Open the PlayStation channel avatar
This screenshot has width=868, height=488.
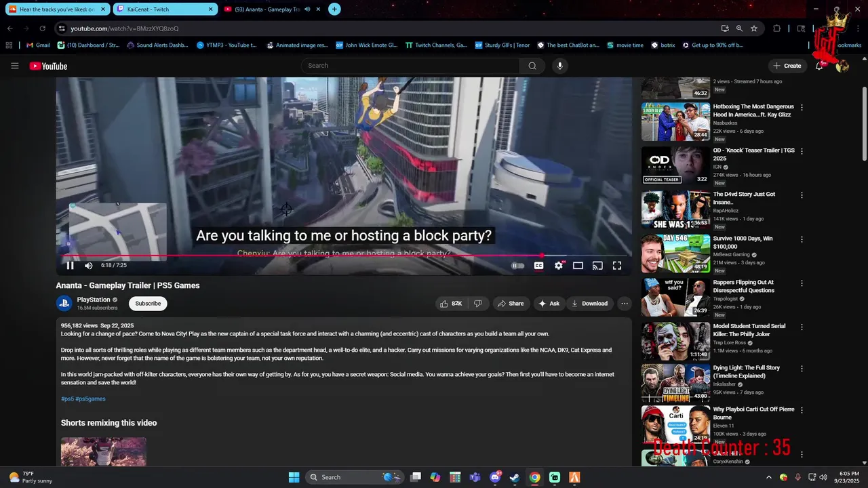tap(64, 304)
